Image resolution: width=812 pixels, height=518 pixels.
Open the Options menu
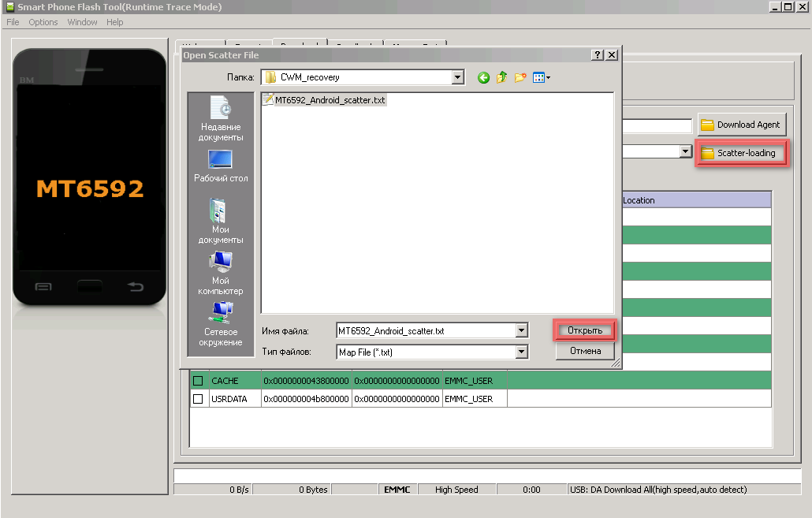43,22
